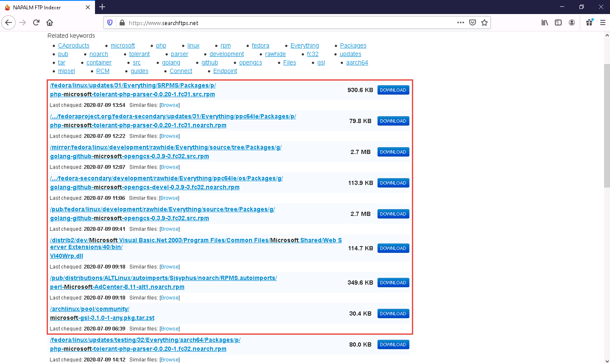Screen dimensions: 610x364
Task: Download the fc31.src.rpm php parser file
Action: click(x=393, y=90)
